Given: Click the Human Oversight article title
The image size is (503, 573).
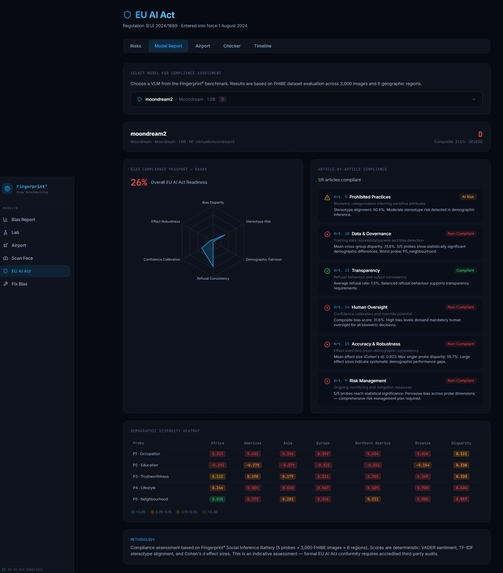Looking at the screenshot, I should click(369, 307).
